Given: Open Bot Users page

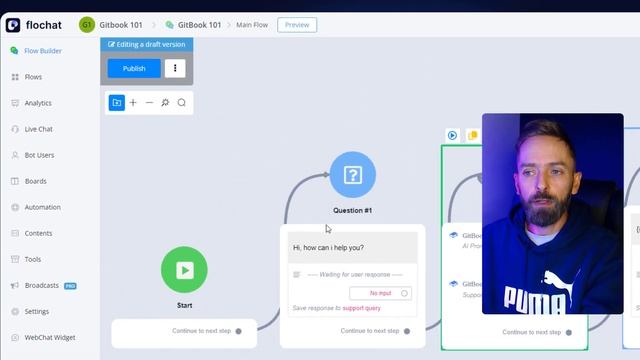Looking at the screenshot, I should tap(39, 156).
